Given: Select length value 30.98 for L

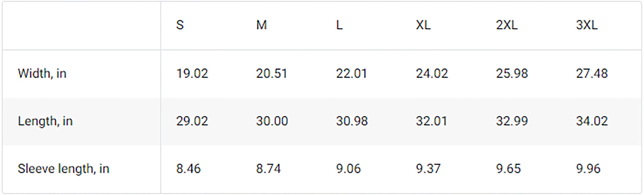Looking at the screenshot, I should click(352, 121).
